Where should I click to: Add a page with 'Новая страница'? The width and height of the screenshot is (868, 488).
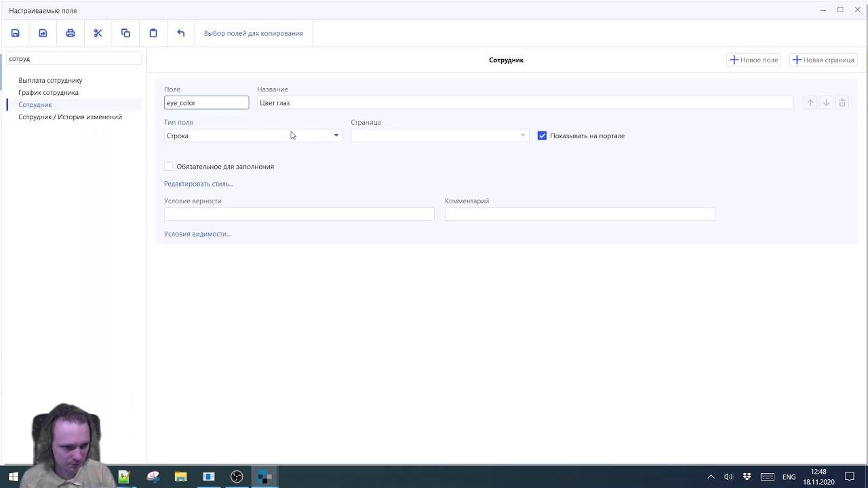823,60
